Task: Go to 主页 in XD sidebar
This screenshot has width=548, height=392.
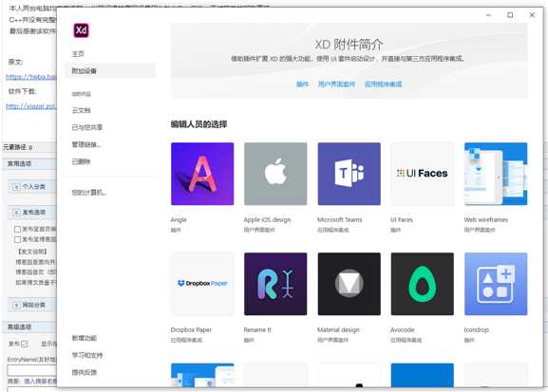Action: (x=78, y=54)
